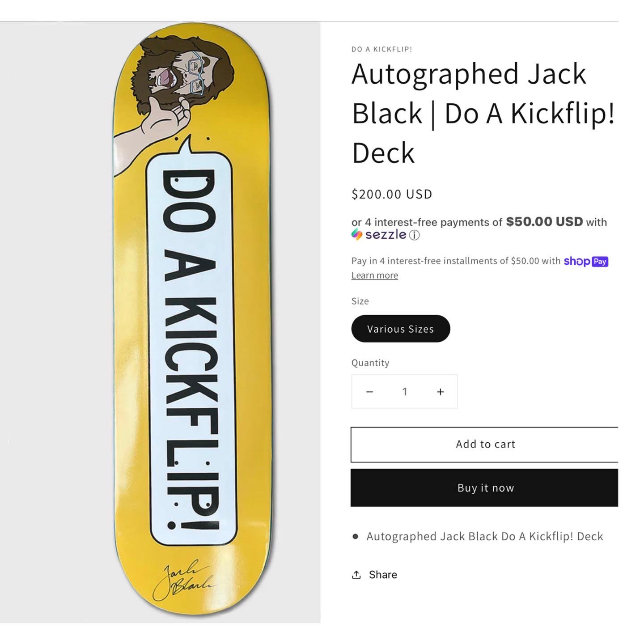Open the Sezzle info icon
Image resolution: width=644 pixels, height=644 pixels.
point(415,235)
